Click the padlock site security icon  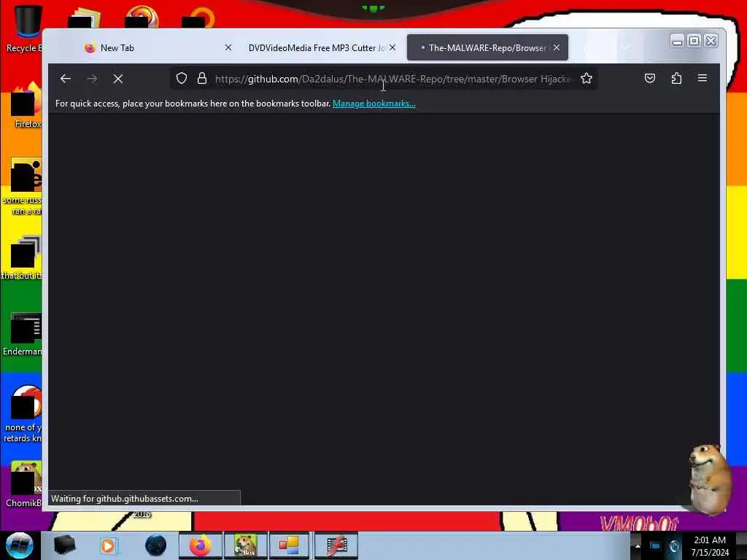pyautogui.click(x=202, y=78)
